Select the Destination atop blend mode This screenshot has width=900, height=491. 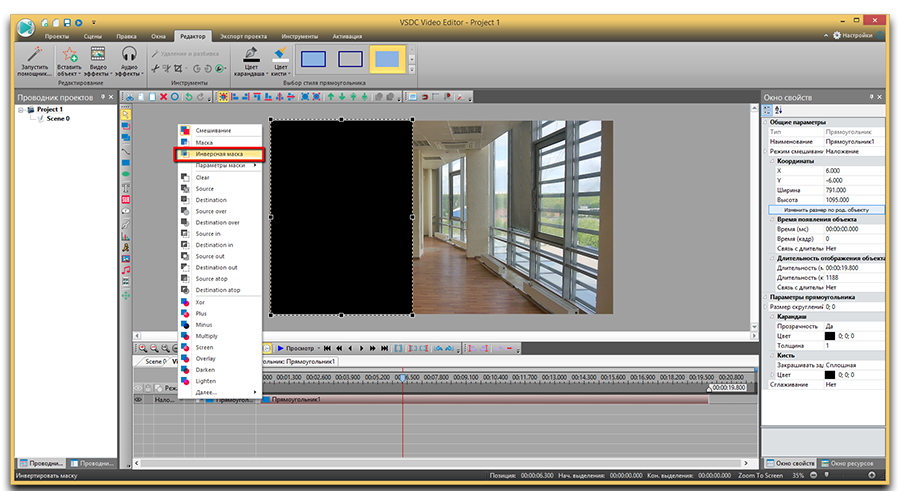pyautogui.click(x=220, y=290)
